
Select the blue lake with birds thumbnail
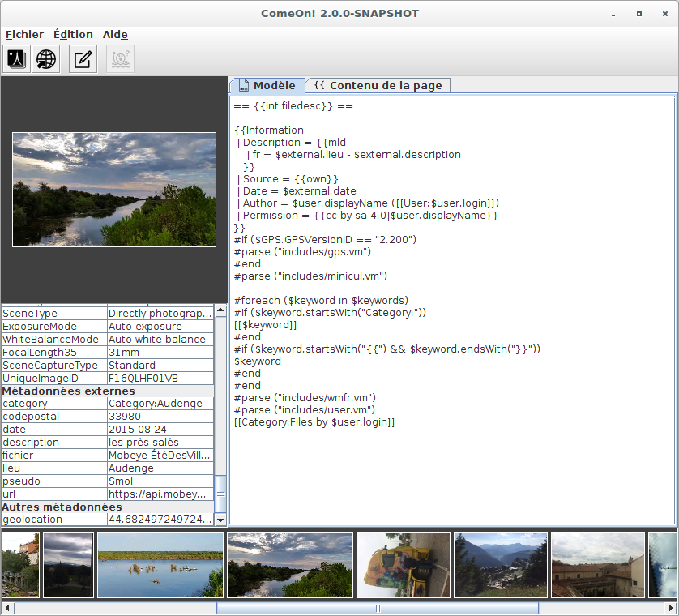tap(160, 565)
